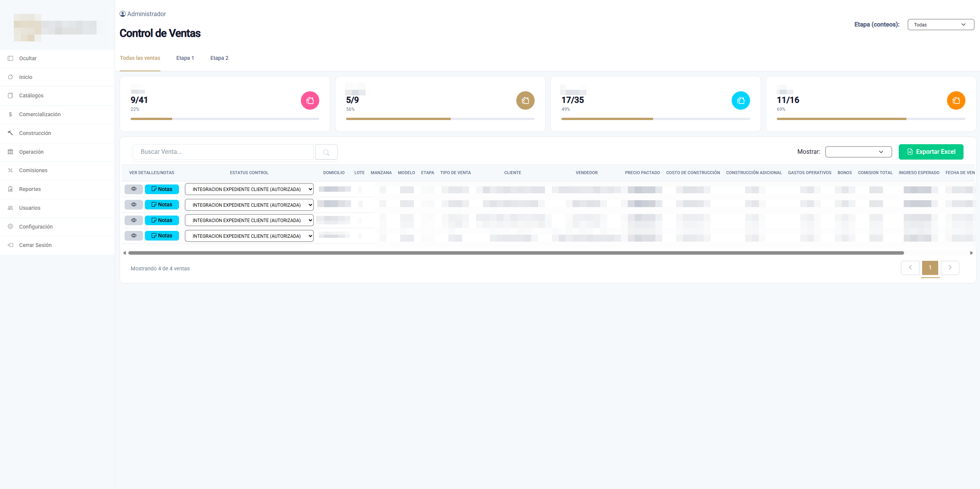
Task: Open fourth row Estatus Control dropdown
Action: coord(249,236)
